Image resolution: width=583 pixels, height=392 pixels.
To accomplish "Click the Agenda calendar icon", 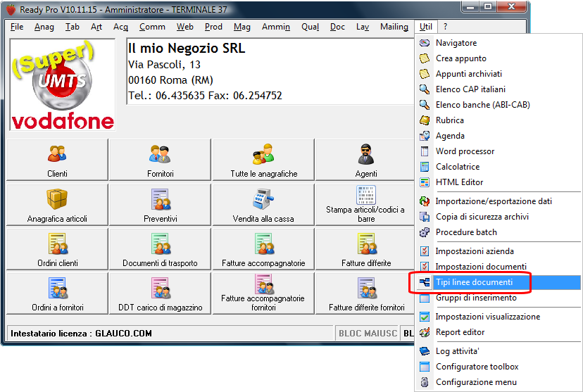I will (425, 136).
